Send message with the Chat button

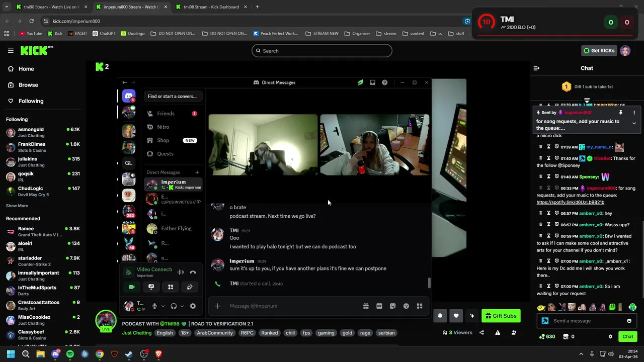[628, 337]
